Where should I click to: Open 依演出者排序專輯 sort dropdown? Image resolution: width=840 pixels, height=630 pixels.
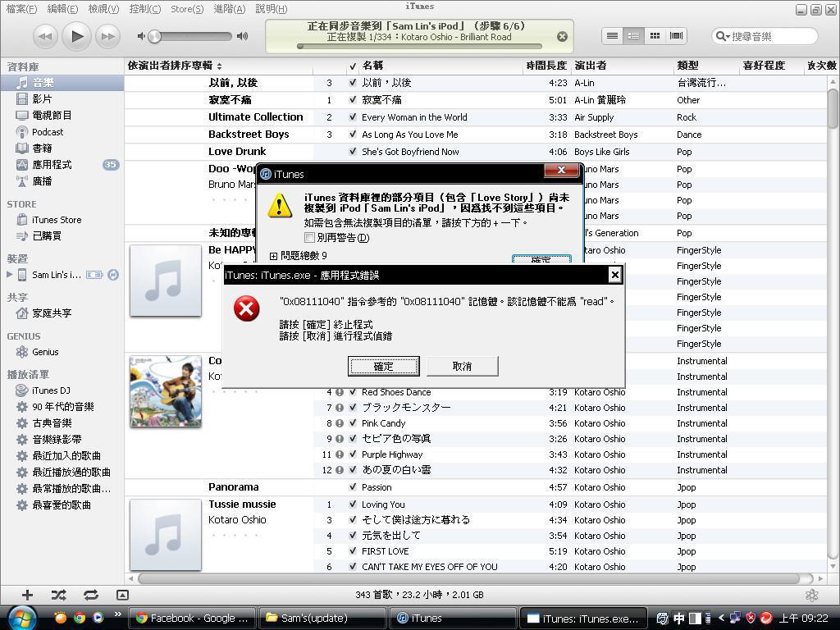point(175,66)
